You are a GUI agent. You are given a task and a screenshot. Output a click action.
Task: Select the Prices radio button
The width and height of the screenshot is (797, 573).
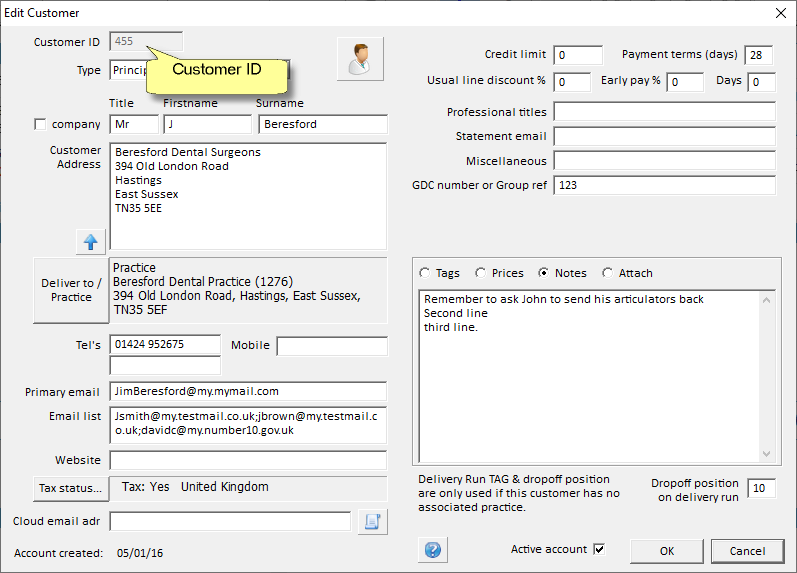pyautogui.click(x=481, y=273)
